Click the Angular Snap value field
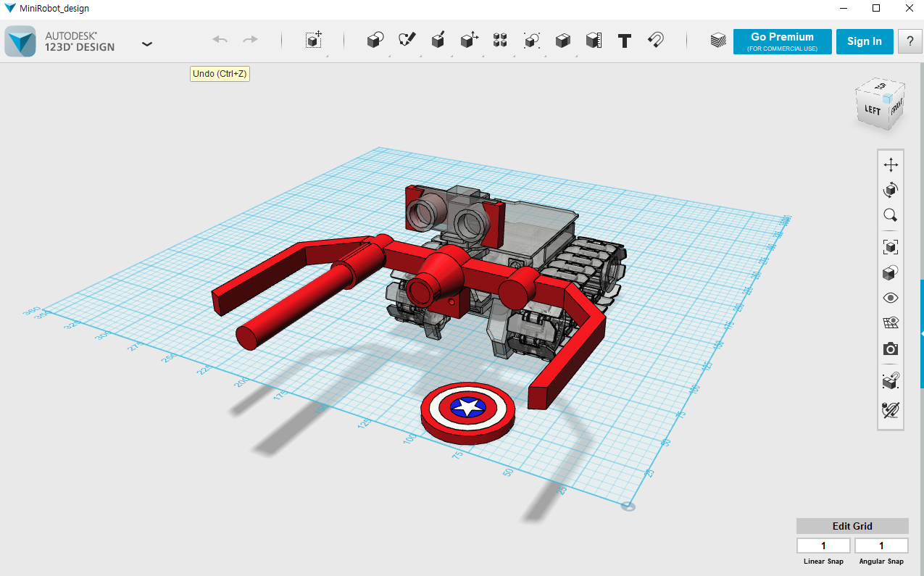924x576 pixels. pyautogui.click(x=881, y=546)
